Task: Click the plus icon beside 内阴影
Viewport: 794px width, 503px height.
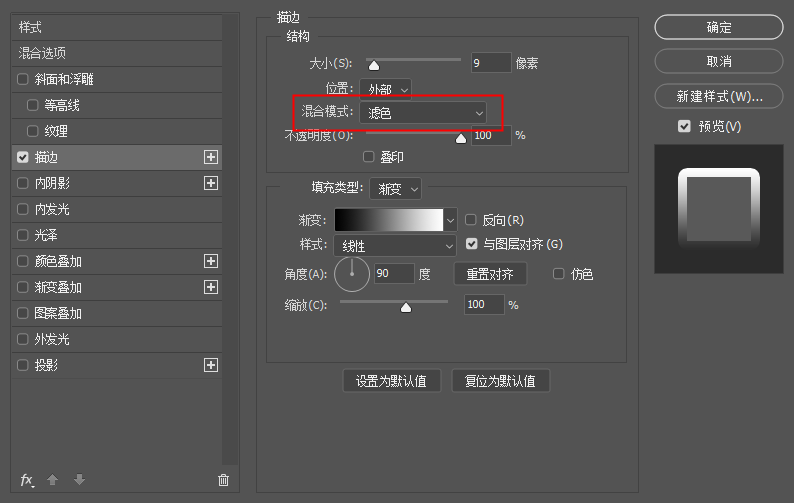Action: click(211, 183)
